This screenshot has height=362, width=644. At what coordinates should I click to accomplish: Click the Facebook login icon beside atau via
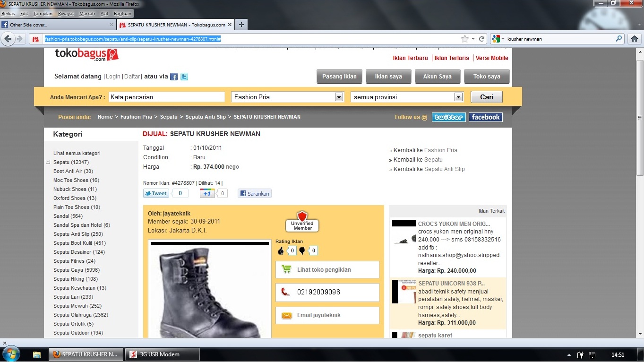(174, 77)
